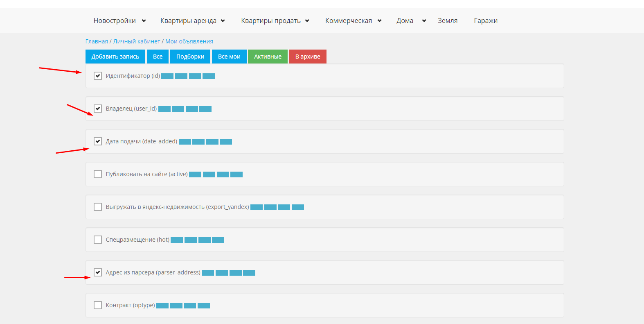Go to the Гаражи section
The width and height of the screenshot is (644, 324).
coord(486,20)
